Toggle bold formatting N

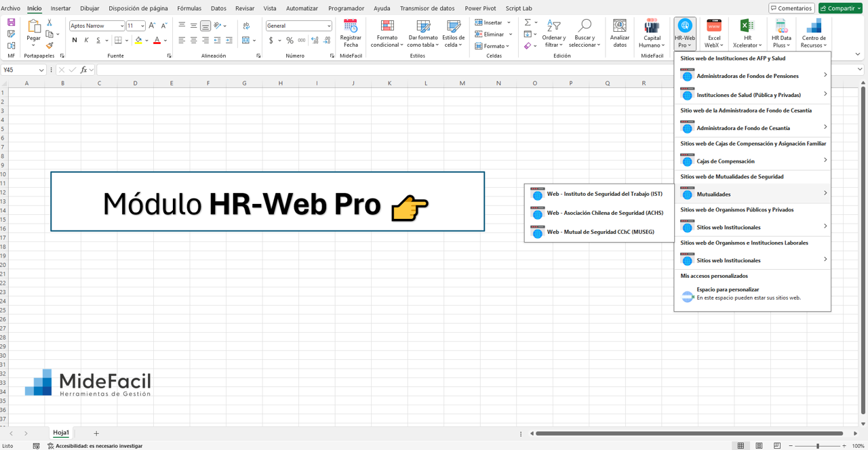coord(75,41)
